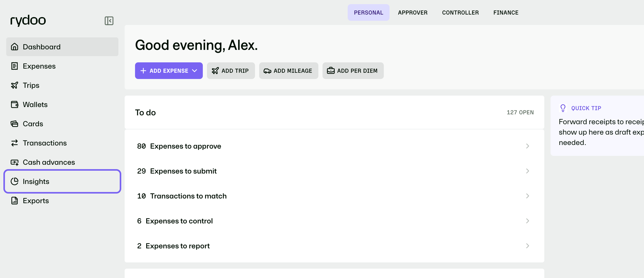Open Transactions in the sidebar
The image size is (644, 278).
pos(62,143)
